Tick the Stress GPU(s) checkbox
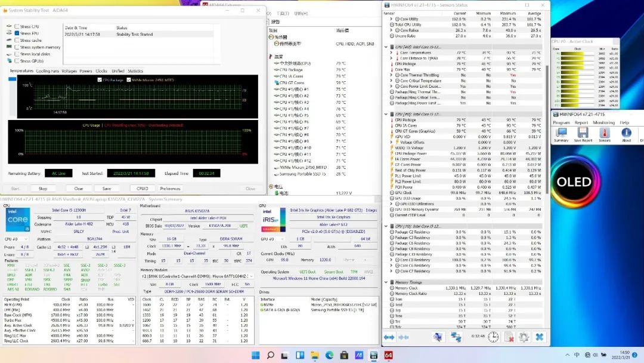The width and height of the screenshot is (644, 363). click(x=16, y=61)
